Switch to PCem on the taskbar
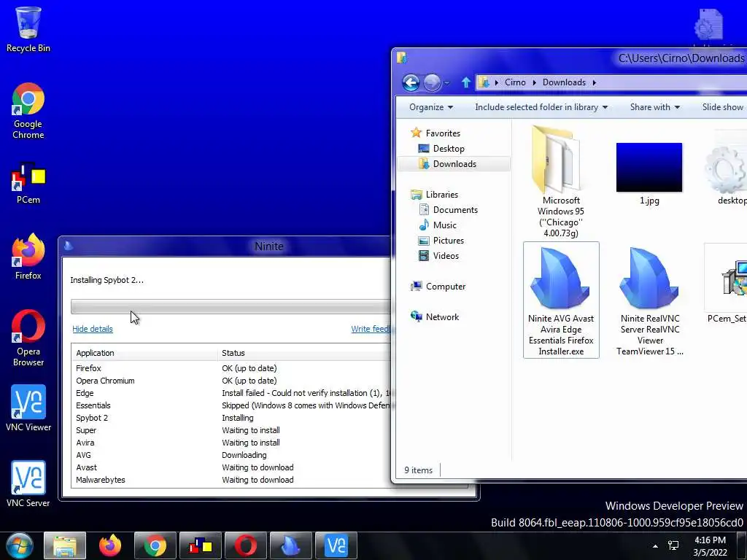Viewport: 747px width, 560px height. (x=201, y=545)
